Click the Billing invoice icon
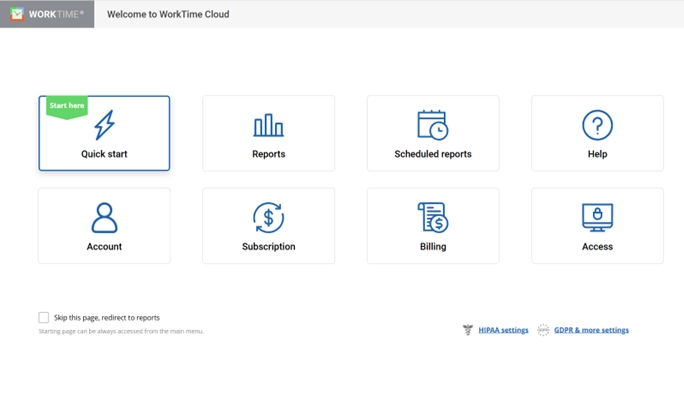Screen dimensions: 684x396 click(433, 218)
